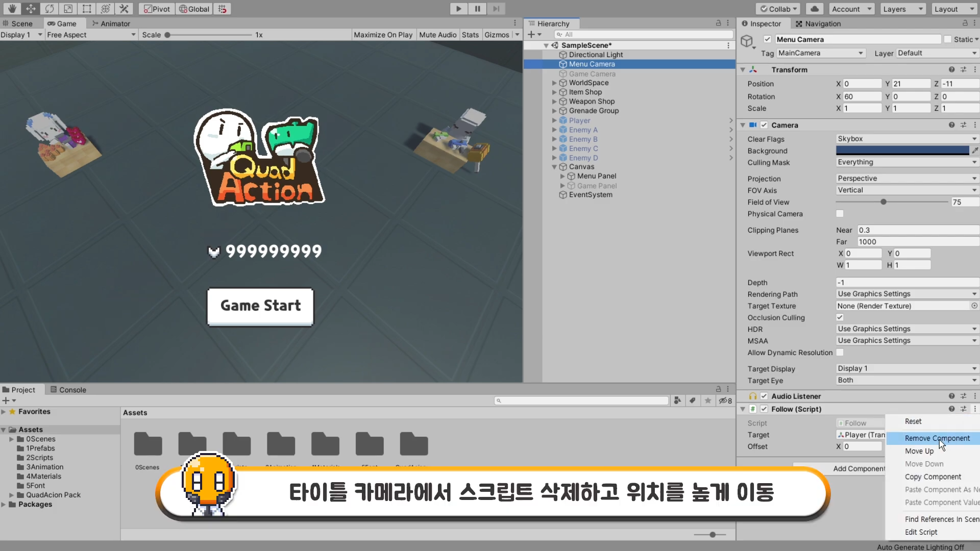Switch to the Scene tab
The width and height of the screenshot is (980, 551).
coord(18,23)
